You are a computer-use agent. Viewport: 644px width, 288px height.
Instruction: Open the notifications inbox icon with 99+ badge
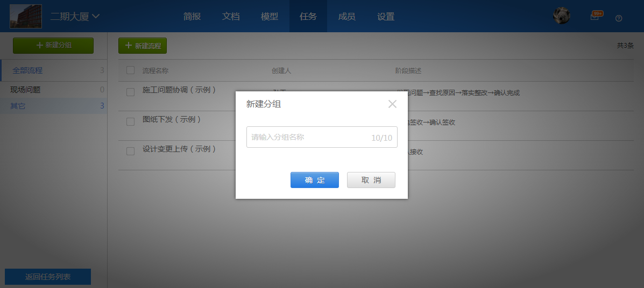tap(595, 17)
